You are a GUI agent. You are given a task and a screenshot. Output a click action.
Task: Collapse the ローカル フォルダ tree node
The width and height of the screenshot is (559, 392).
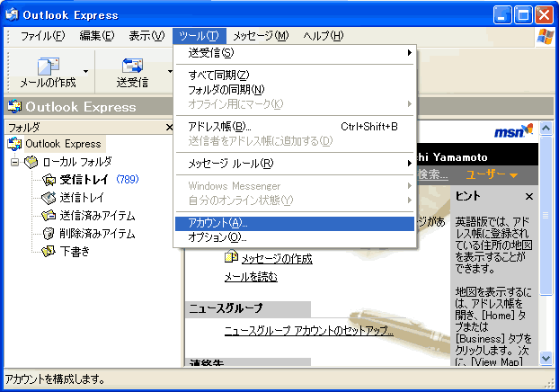(15, 163)
